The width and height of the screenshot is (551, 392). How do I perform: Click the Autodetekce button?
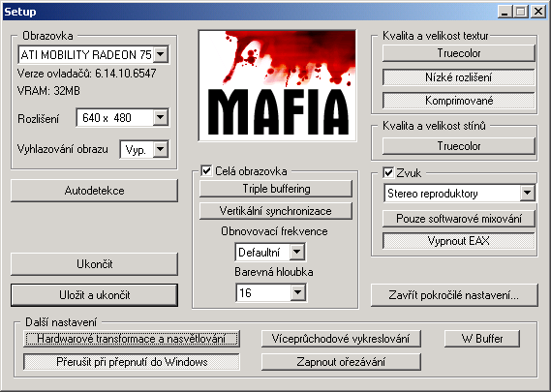point(94,191)
